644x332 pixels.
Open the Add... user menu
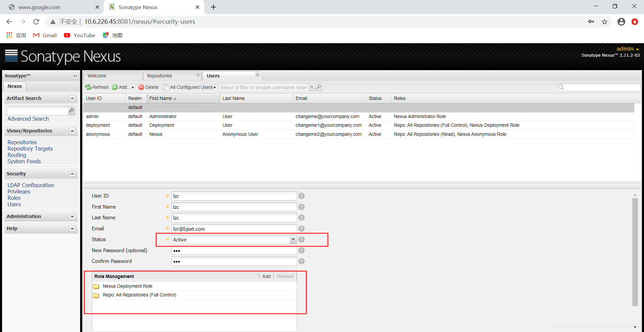coord(123,87)
